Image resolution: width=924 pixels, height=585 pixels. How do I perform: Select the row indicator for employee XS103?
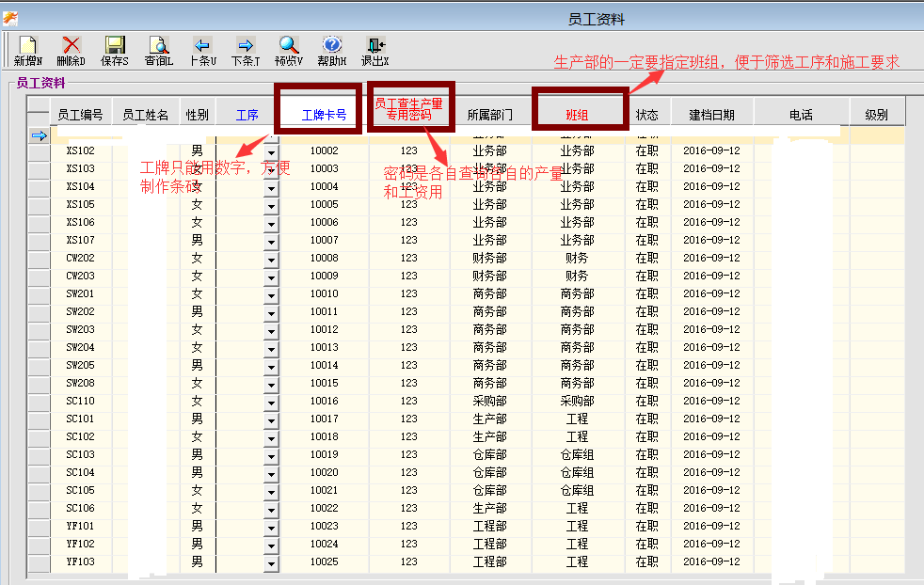tap(39, 169)
